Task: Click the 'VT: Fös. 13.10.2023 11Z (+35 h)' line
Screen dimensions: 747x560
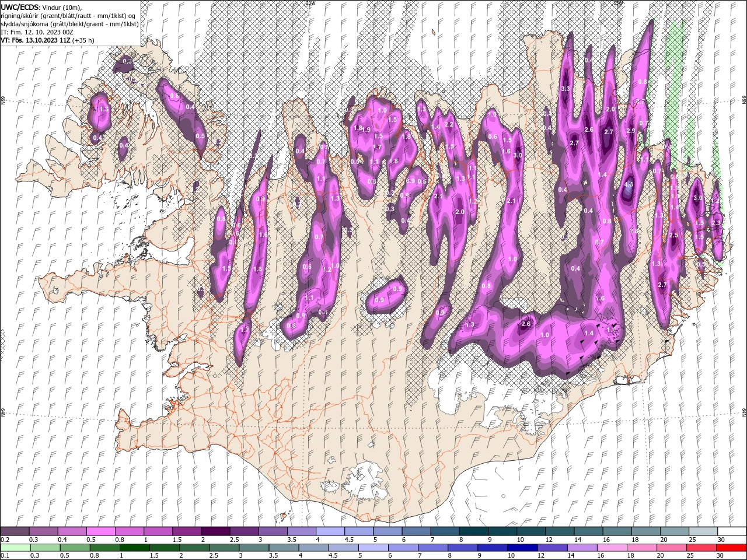Action: click(47, 40)
